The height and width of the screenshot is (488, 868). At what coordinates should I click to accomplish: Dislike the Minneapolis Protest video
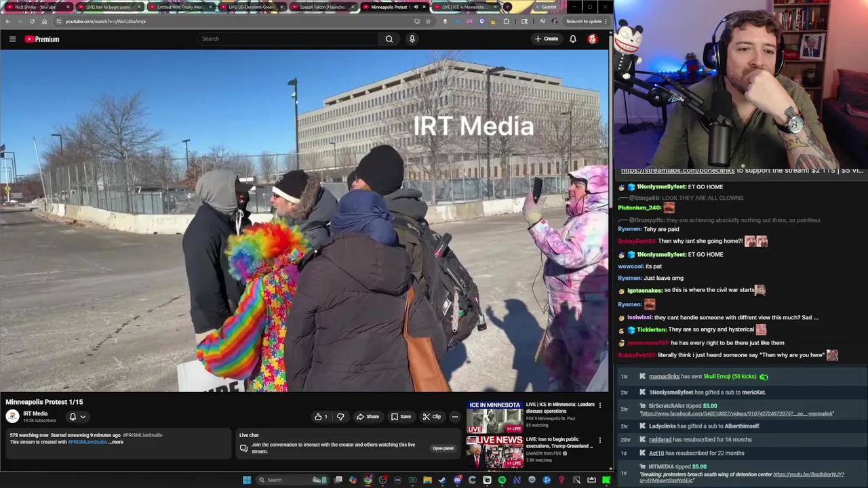click(340, 417)
